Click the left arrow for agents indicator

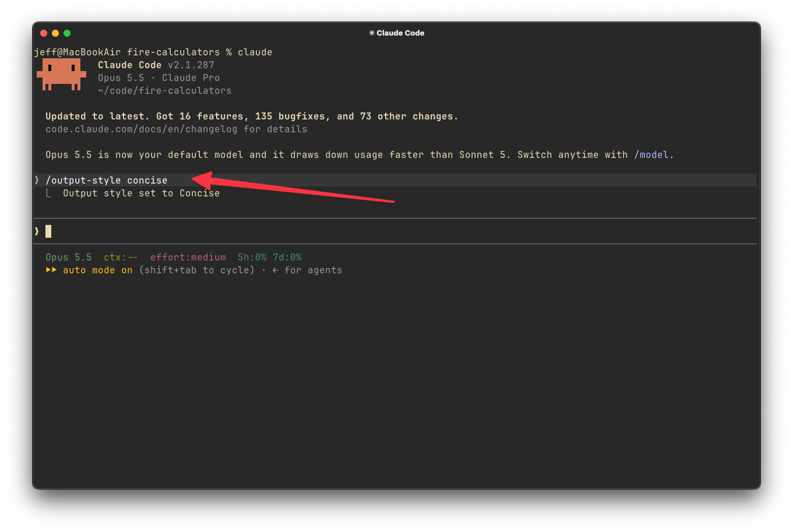click(x=275, y=270)
